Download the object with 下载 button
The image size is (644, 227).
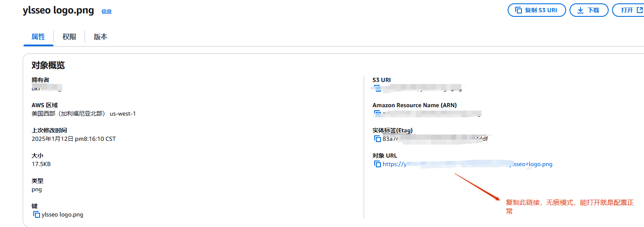tap(589, 10)
